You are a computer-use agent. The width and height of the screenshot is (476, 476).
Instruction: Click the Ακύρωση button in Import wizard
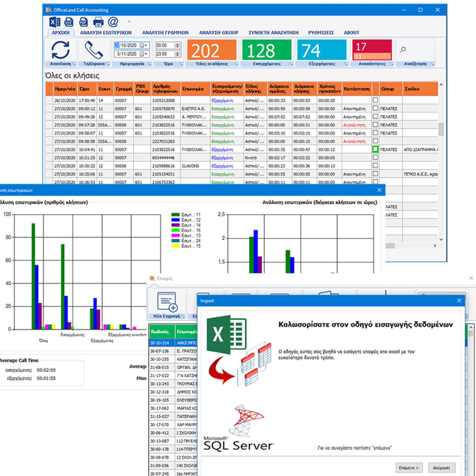pyautogui.click(x=441, y=468)
